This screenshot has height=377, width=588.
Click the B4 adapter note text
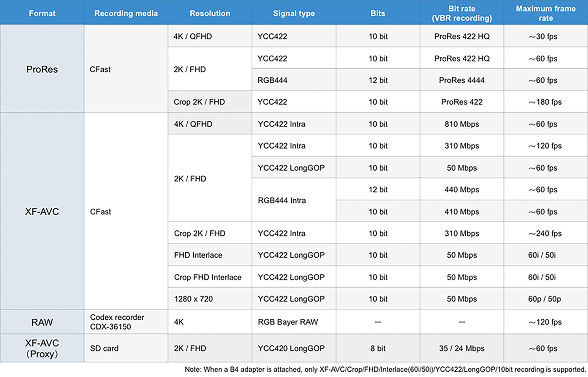pos(385,370)
